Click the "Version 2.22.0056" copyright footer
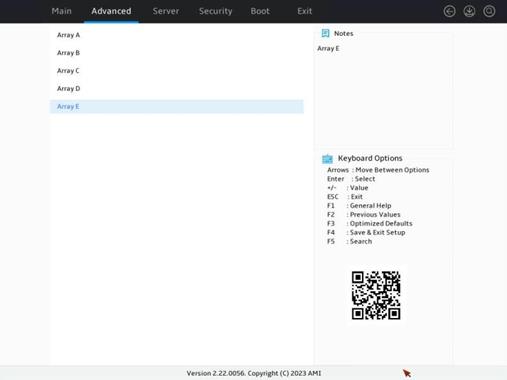Viewport: 507px width, 380px height. click(x=254, y=373)
